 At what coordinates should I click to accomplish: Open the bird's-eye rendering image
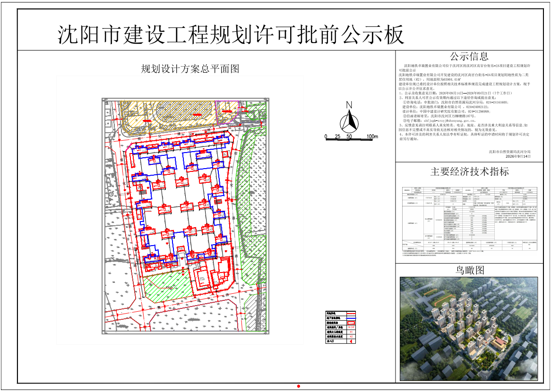[469, 329]
